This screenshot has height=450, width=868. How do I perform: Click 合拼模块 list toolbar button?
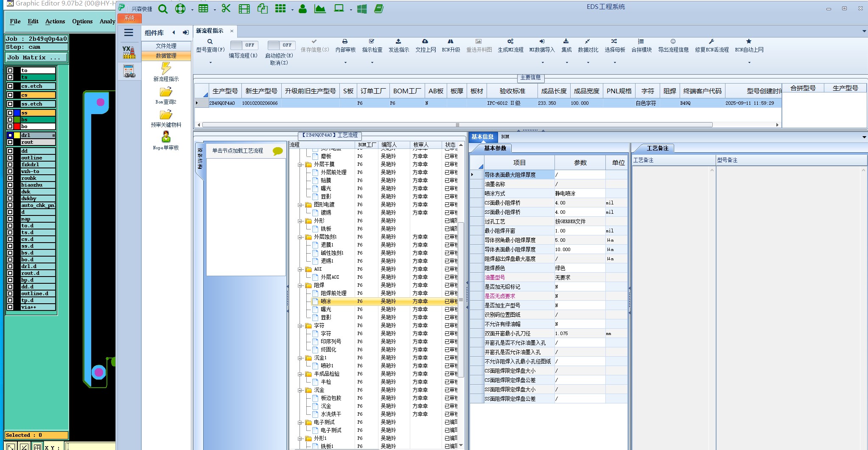tap(641, 46)
